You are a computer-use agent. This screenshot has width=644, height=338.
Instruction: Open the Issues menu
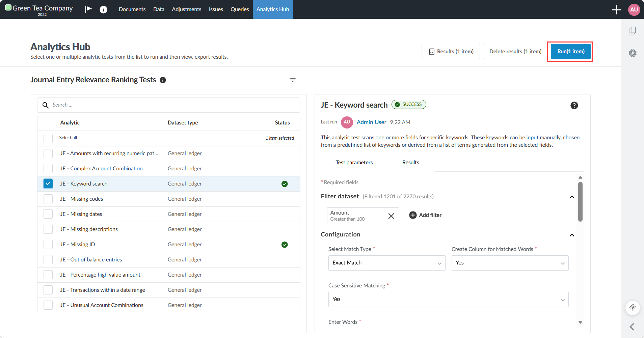[x=216, y=9]
